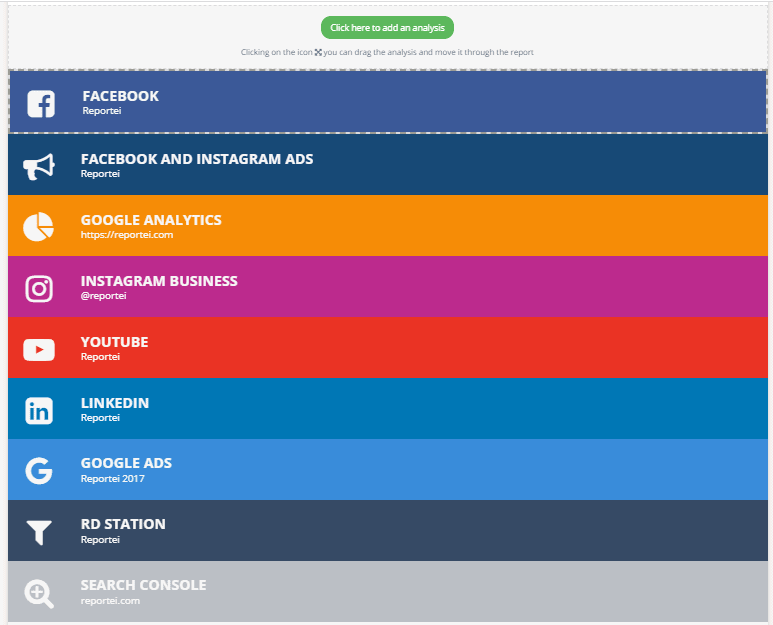The height and width of the screenshot is (625, 773).
Task: Click the Search Console magnifier icon
Action: [x=39, y=594]
